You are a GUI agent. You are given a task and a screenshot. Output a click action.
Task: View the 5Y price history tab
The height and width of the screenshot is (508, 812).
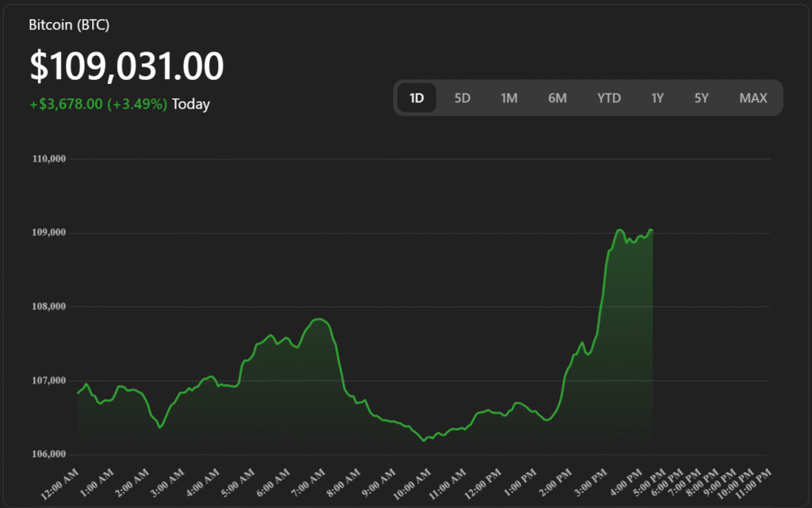tap(701, 97)
